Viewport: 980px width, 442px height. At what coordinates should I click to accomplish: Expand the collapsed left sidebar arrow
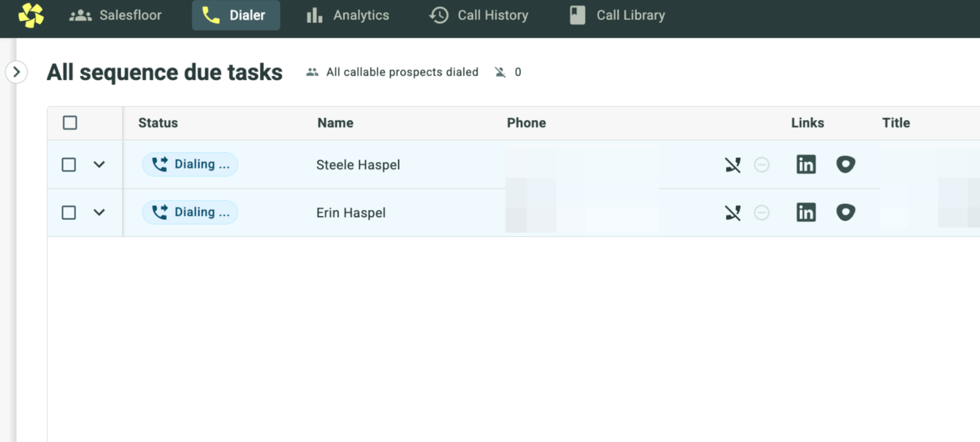[16, 72]
